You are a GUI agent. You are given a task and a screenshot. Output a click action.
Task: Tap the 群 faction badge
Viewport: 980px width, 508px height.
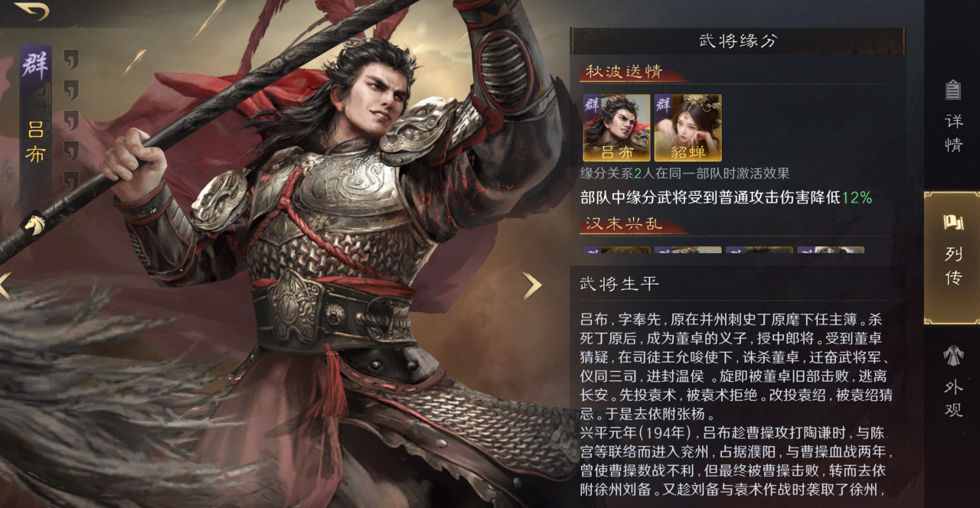click(34, 66)
